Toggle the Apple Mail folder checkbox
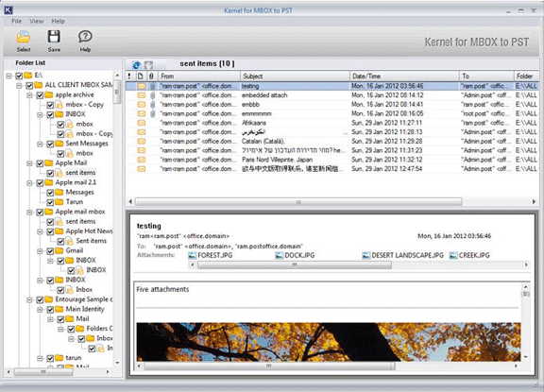This screenshot has height=392, width=544. click(40, 163)
